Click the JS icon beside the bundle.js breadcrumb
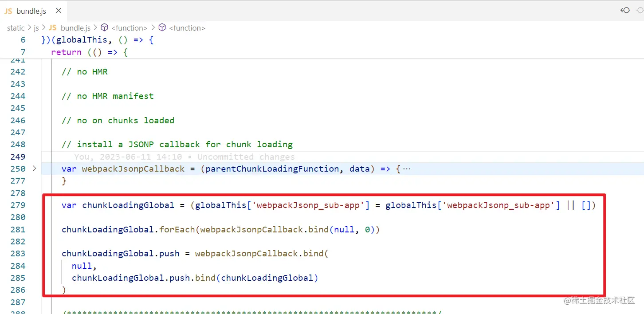The width and height of the screenshot is (644, 314). (53, 28)
